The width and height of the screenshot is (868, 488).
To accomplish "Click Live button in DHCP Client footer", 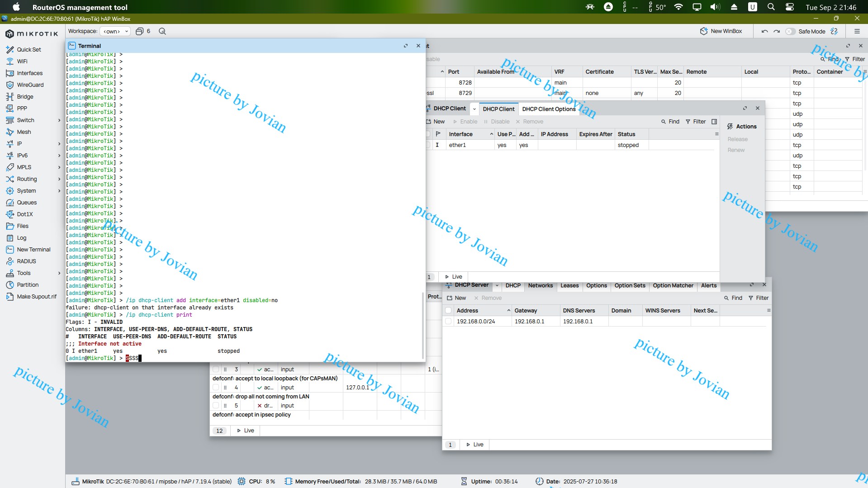I will (454, 277).
